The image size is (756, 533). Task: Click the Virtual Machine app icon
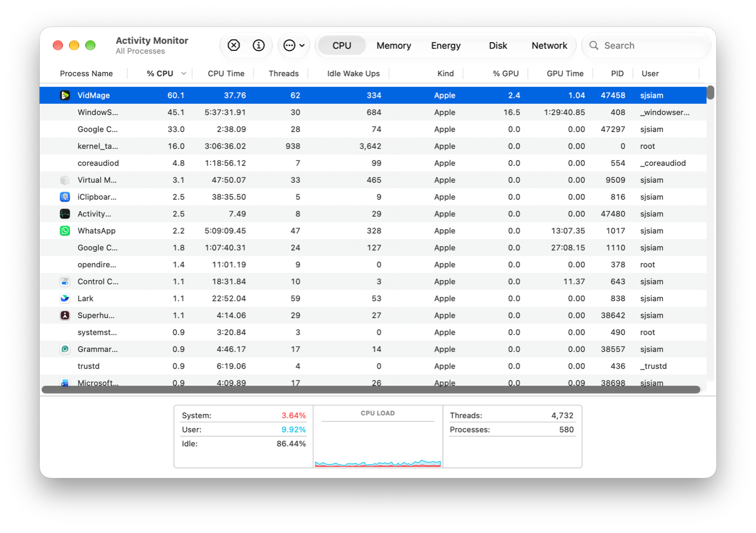click(65, 180)
